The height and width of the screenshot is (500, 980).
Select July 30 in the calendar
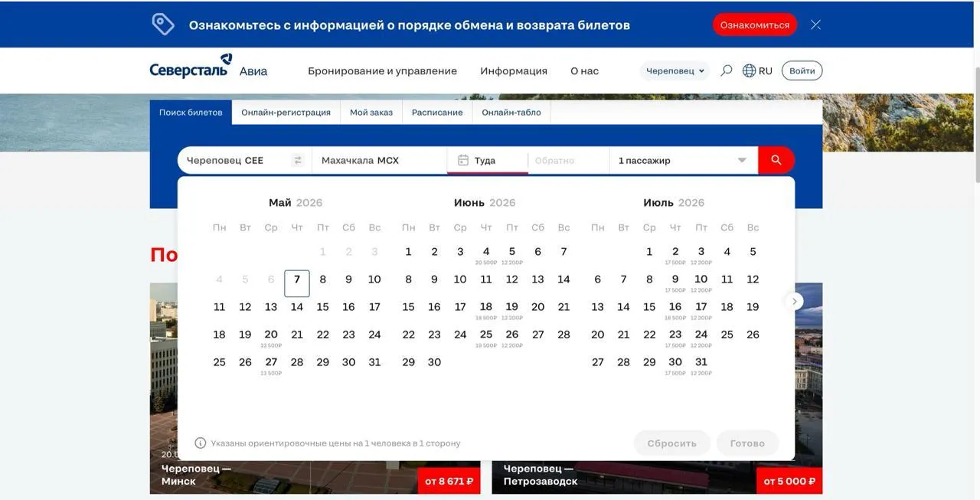click(x=675, y=365)
